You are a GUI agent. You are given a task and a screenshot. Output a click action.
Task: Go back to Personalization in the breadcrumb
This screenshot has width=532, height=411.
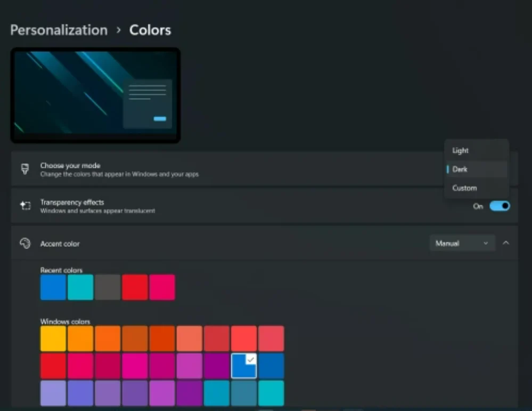(59, 30)
